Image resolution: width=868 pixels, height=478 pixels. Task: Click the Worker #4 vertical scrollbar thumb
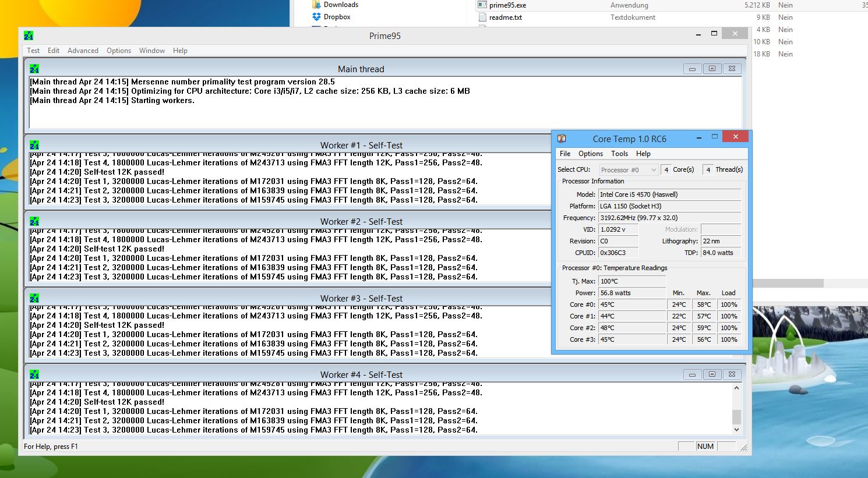pos(736,417)
